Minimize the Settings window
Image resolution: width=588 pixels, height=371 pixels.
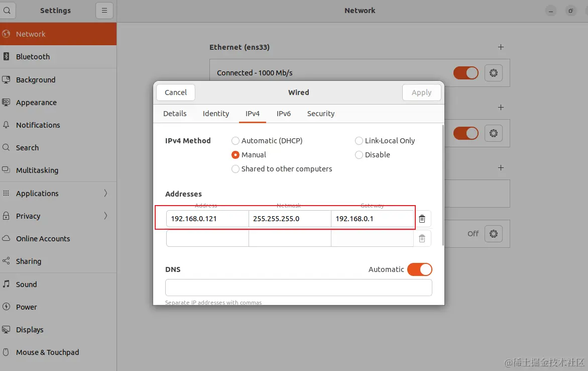tap(550, 11)
